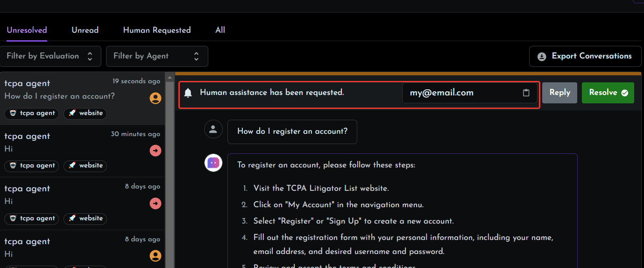Click the conversation list scrollbar
This screenshot has height=268, width=644.
click(x=170, y=168)
